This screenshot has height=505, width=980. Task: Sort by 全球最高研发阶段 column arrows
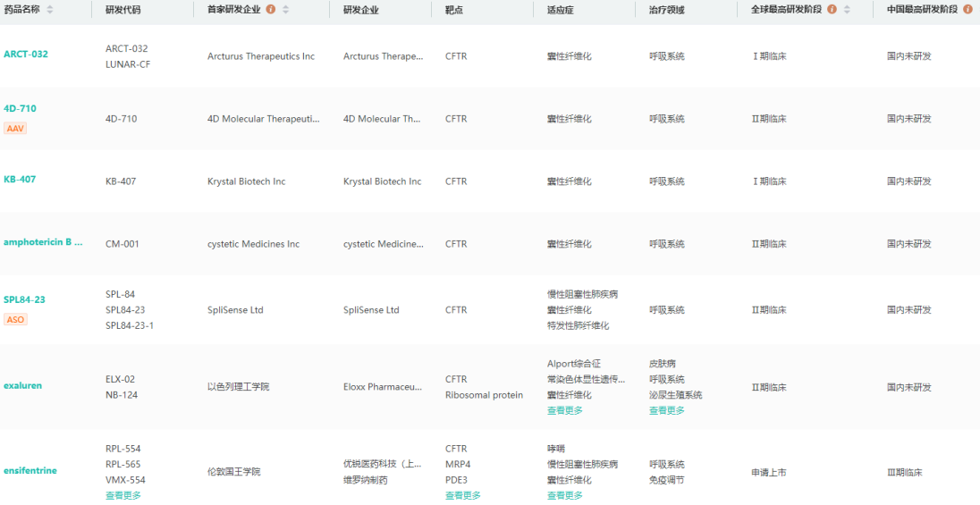pyautogui.click(x=847, y=9)
